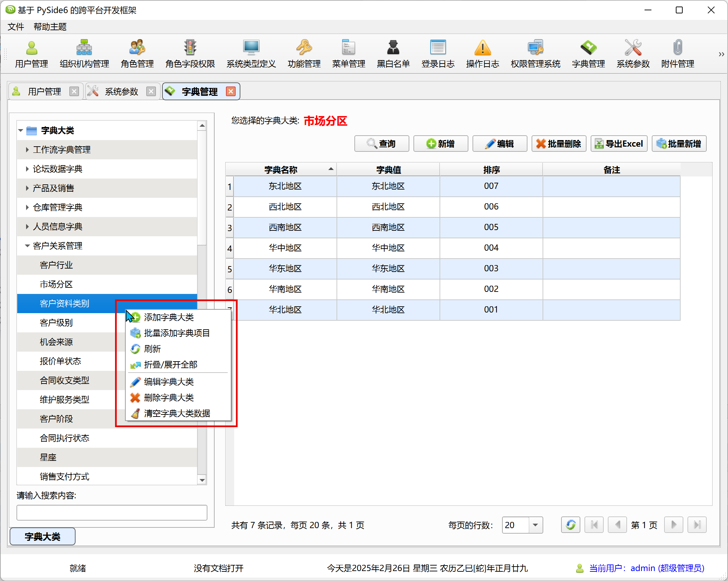Open the rows-per-page dropdown

pyautogui.click(x=534, y=525)
